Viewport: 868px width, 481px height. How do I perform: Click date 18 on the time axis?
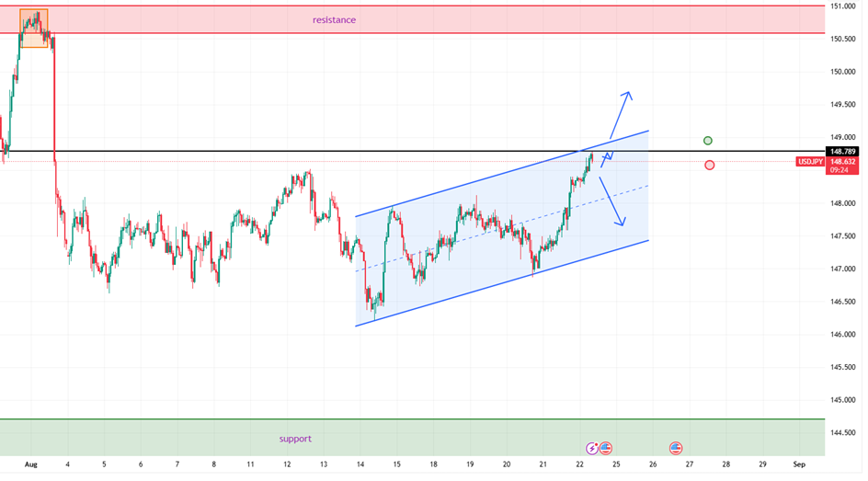click(433, 464)
